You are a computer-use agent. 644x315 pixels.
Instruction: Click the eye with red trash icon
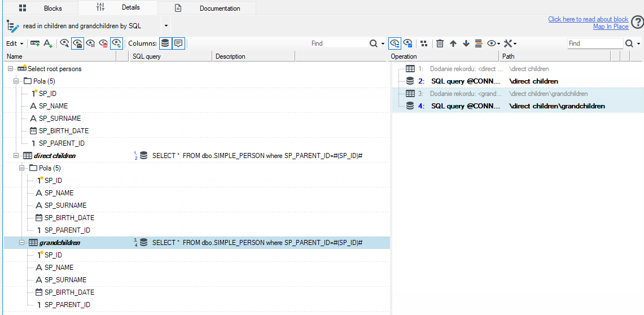coord(103,43)
